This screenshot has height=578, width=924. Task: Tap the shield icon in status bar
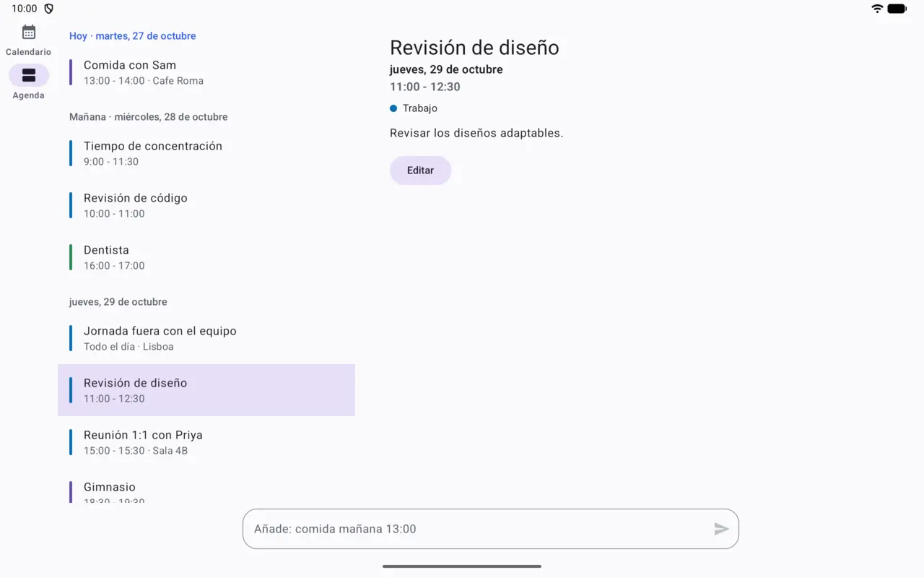tap(49, 9)
